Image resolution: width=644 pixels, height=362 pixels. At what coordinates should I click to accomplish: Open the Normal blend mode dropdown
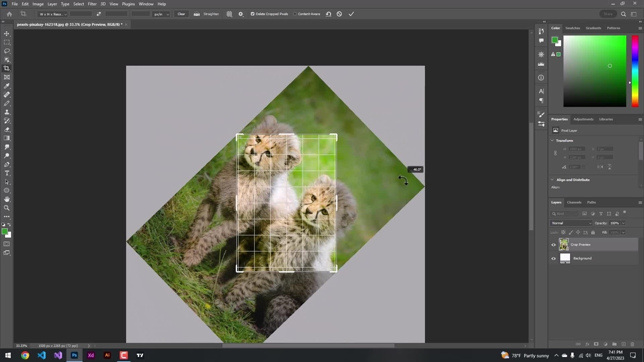(x=572, y=223)
